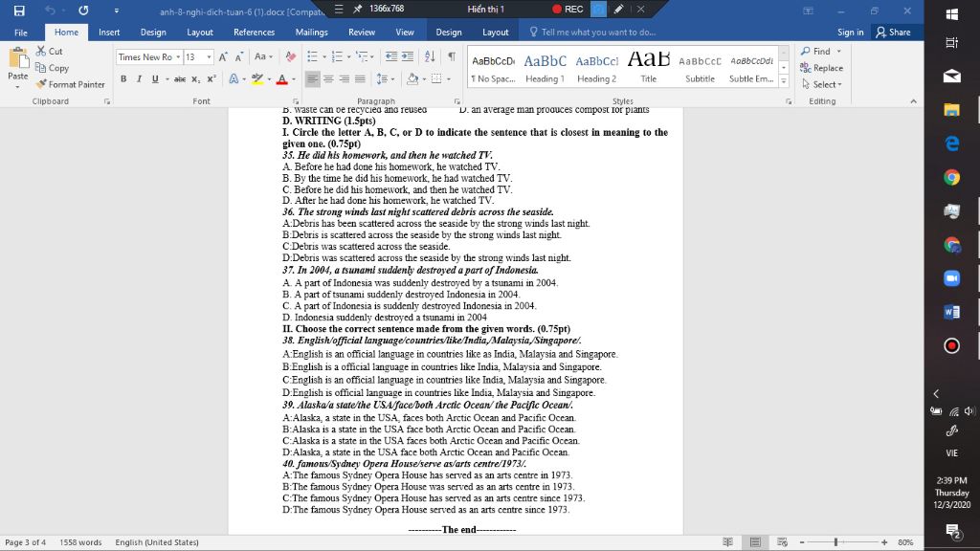Toggle Superscript formatting

[x=212, y=79]
